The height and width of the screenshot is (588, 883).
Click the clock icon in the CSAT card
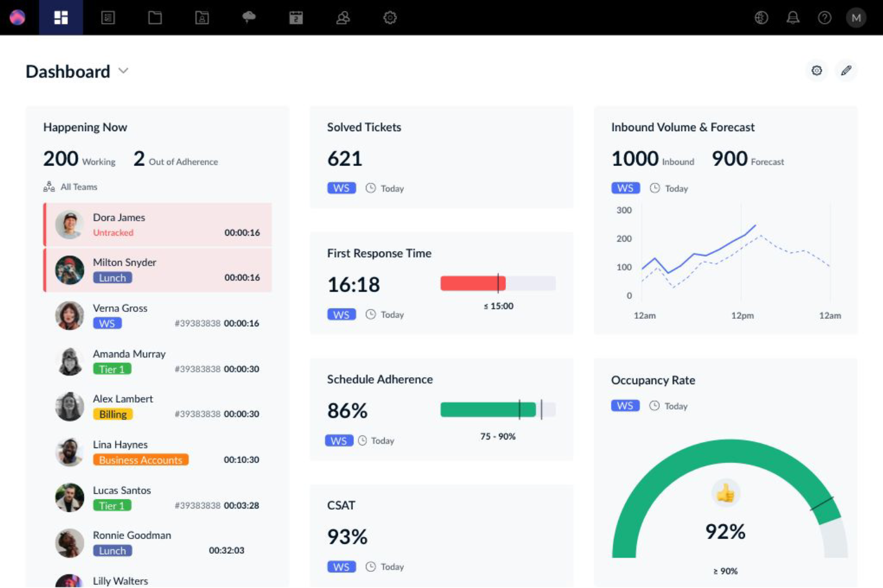370,566
